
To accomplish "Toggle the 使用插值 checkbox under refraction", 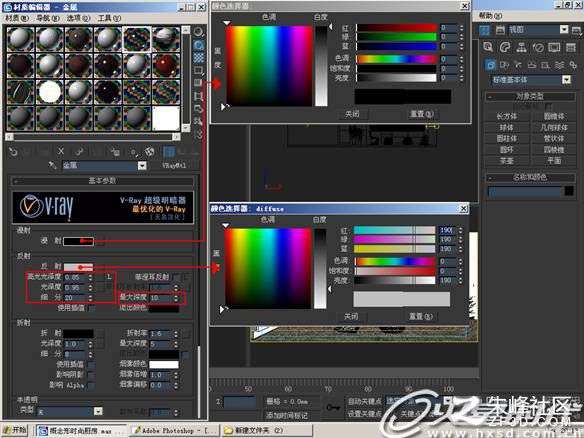I will (x=91, y=364).
